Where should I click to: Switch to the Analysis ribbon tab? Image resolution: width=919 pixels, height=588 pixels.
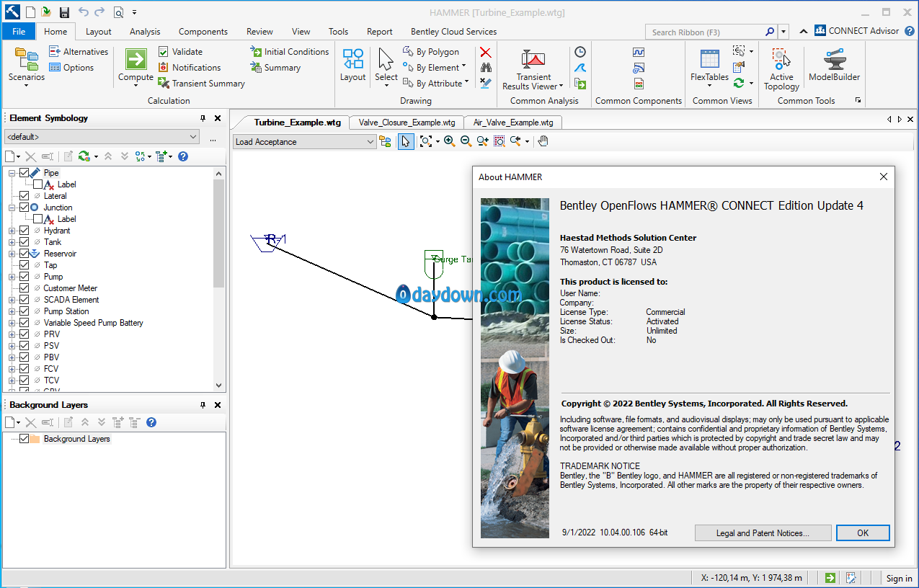coord(145,32)
